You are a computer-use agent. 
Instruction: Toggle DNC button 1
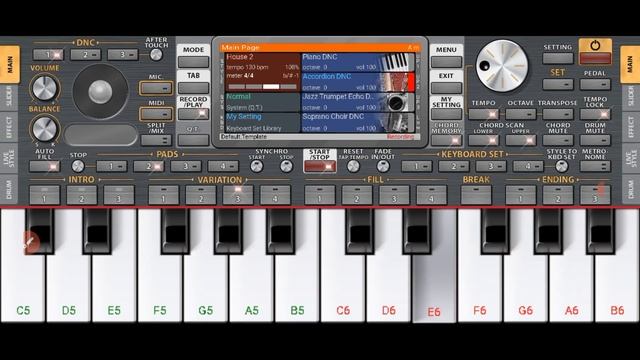pyautogui.click(x=48, y=55)
